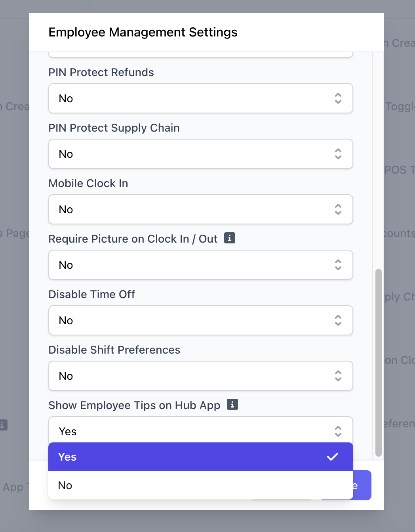
Task: Click up-down arrows in Disable Time Off field
Action: [338, 320]
